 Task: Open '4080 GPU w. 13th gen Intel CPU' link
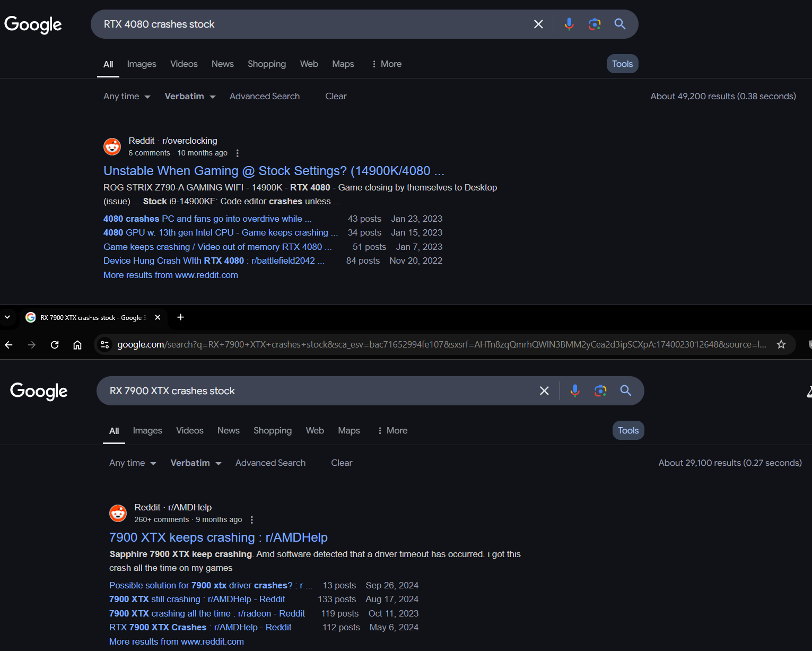tap(221, 232)
